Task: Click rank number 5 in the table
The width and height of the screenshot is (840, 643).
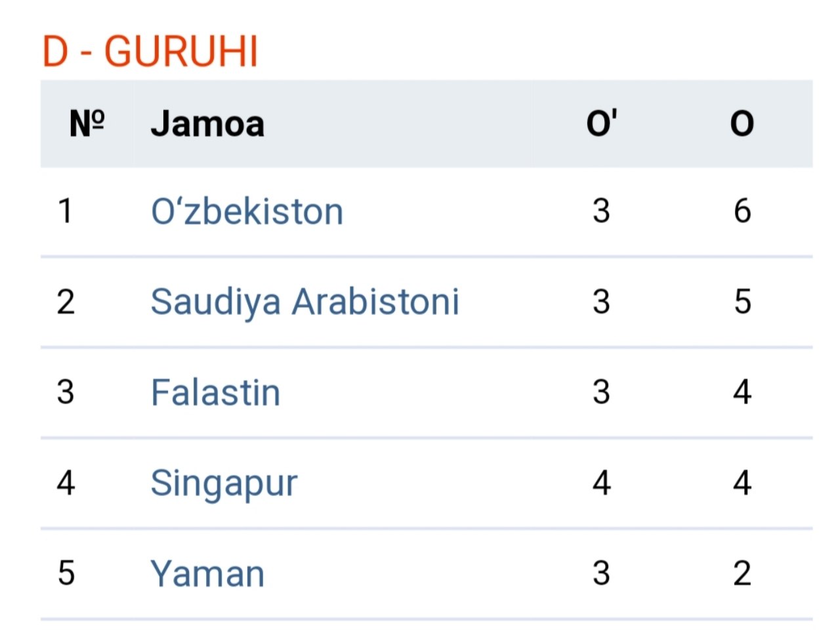Action: pos(65,573)
